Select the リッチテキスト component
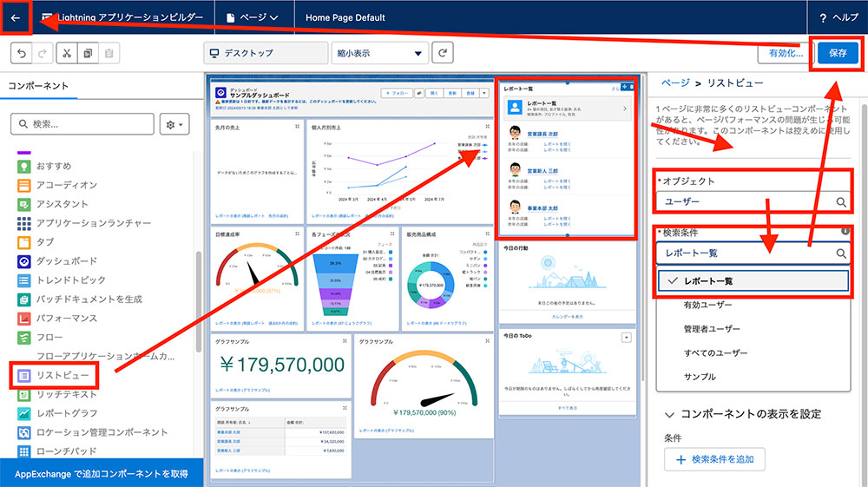This screenshot has width=868, height=487. (57, 395)
